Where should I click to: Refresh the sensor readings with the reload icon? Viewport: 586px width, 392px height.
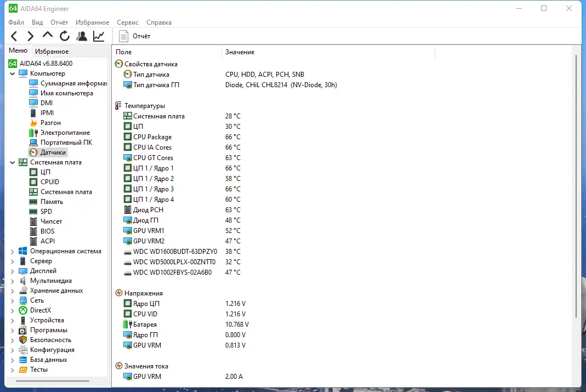[x=65, y=36]
